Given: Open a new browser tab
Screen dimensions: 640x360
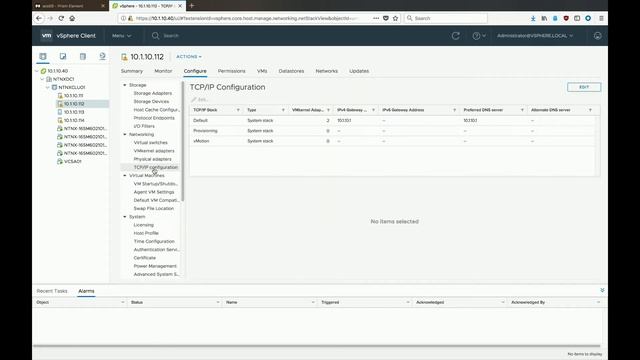Looking at the screenshot, I should 191,6.
